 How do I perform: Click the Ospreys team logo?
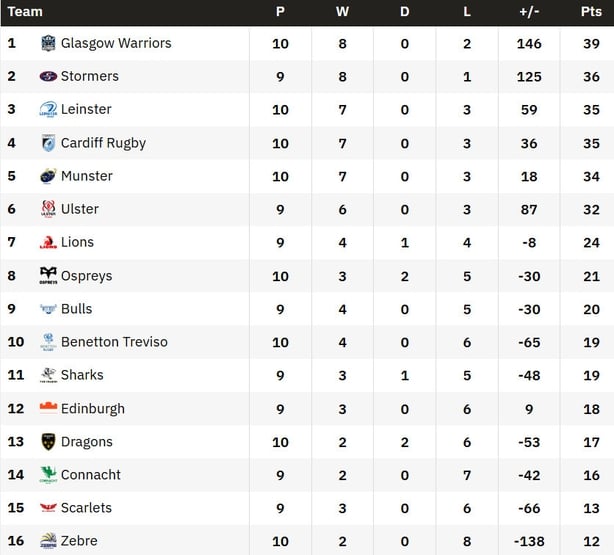pos(48,275)
